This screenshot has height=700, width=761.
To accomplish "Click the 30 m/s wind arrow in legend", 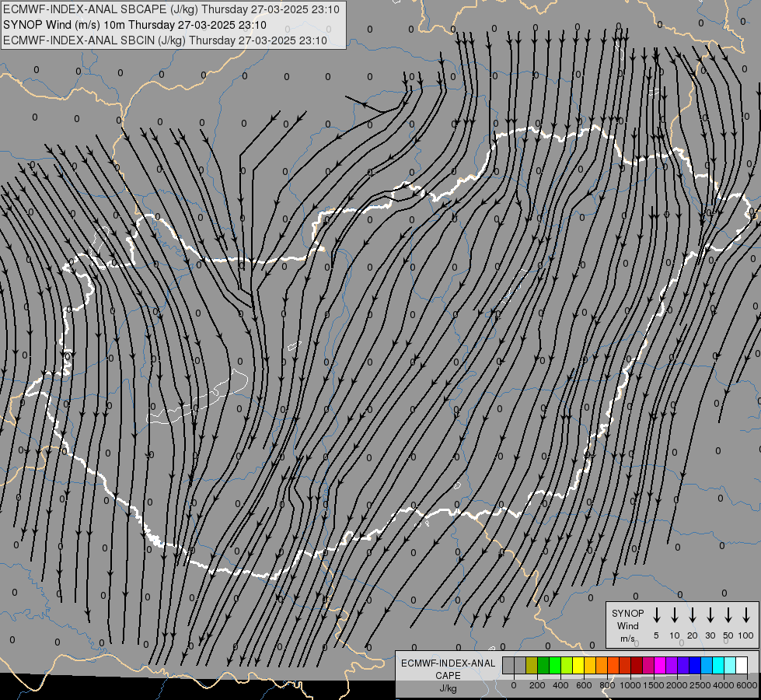I will coord(710,615).
